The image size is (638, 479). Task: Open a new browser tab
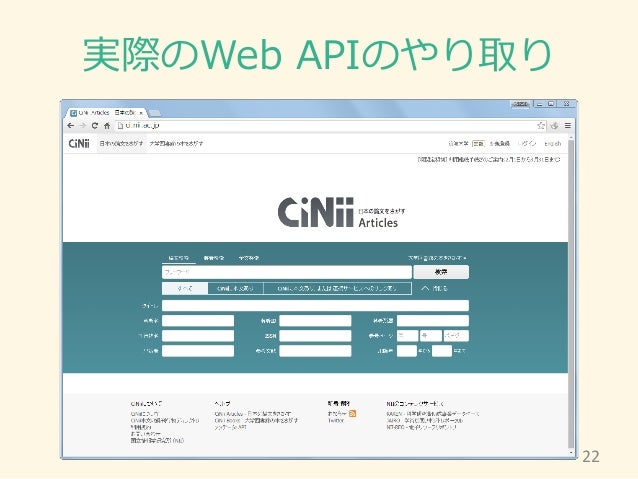pos(155,113)
